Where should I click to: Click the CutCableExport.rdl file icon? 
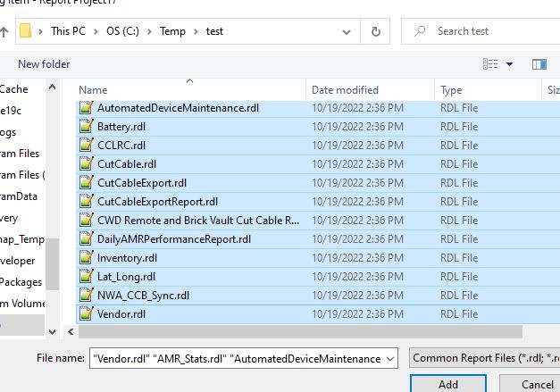86,182
